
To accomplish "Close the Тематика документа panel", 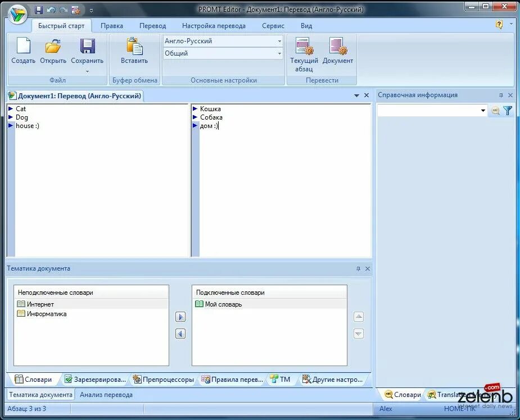I will point(368,268).
